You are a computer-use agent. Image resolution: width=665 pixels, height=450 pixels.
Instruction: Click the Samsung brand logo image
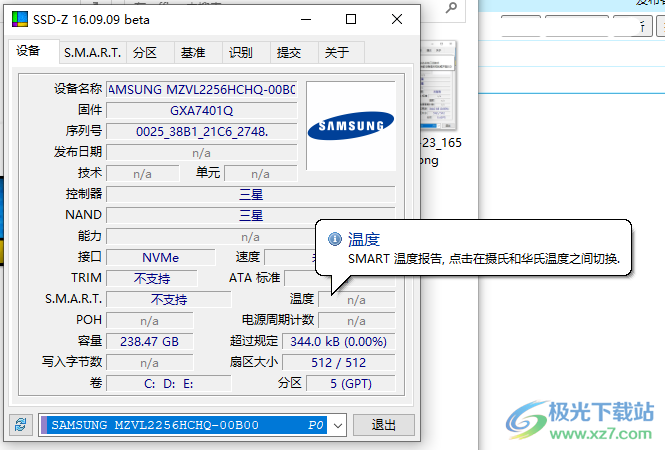[x=351, y=126]
